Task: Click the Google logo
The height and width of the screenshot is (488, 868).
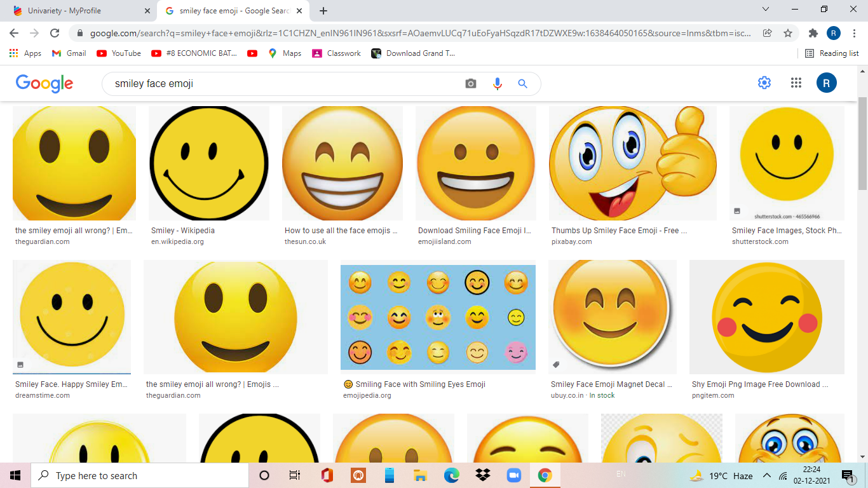Action: point(44,83)
